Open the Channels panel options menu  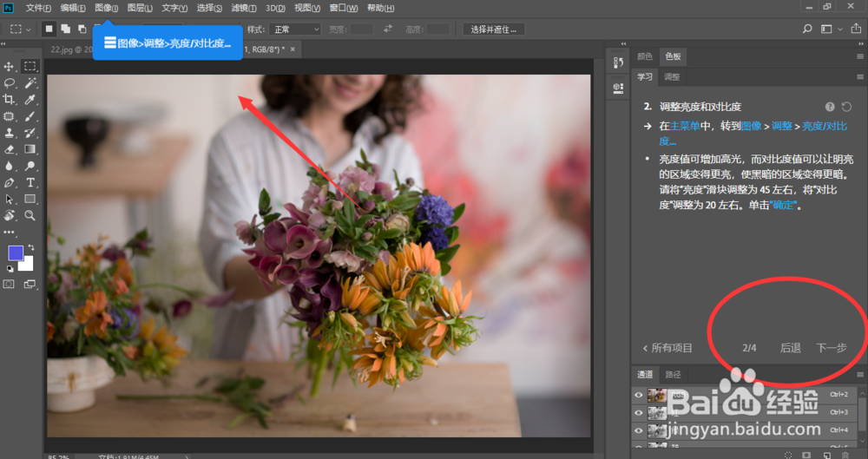859,375
